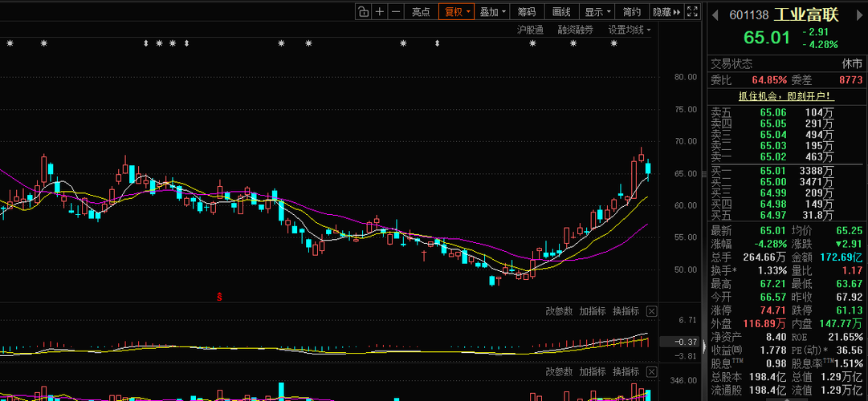This screenshot has height=401, width=868.
Task: Click 加指标 in MACD indicator panel
Action: 593,311
